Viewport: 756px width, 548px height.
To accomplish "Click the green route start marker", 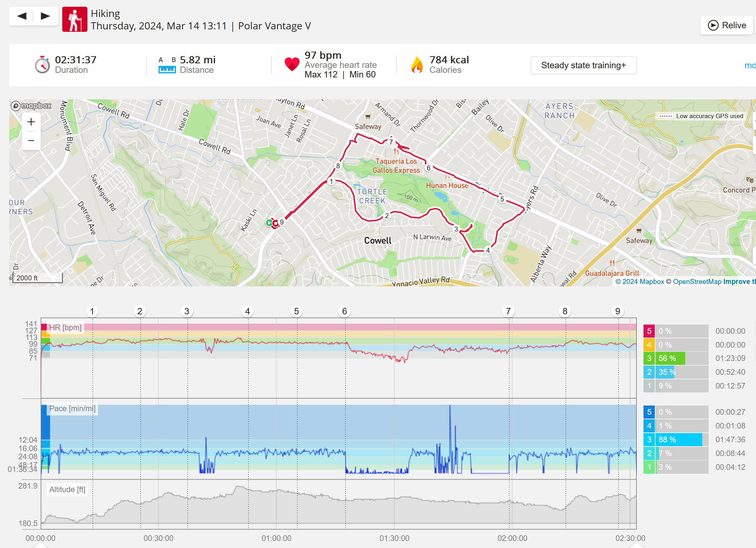I will 269,223.
